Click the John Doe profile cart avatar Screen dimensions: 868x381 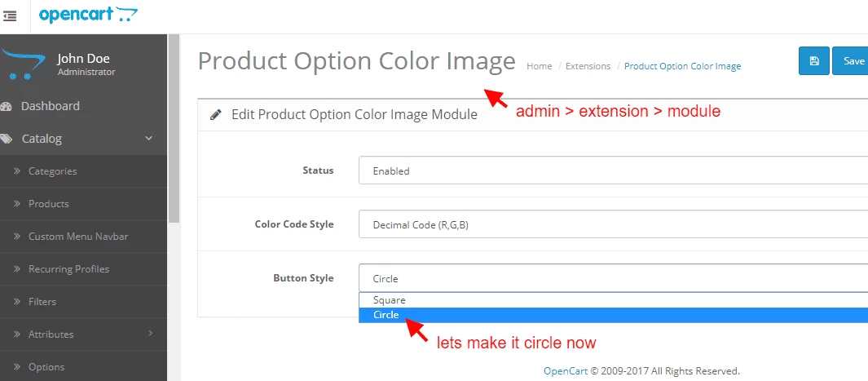23,64
